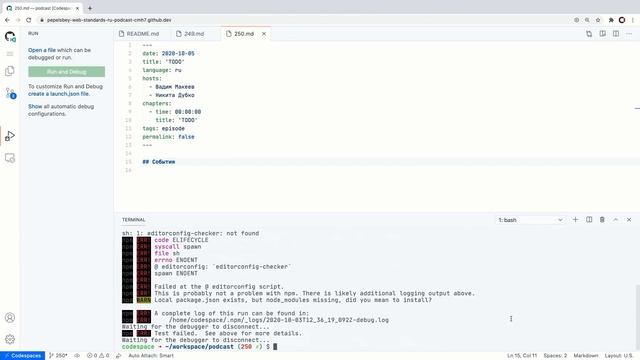Open errors and warnings status item
This screenshot has width=640, height=360.
(98, 356)
